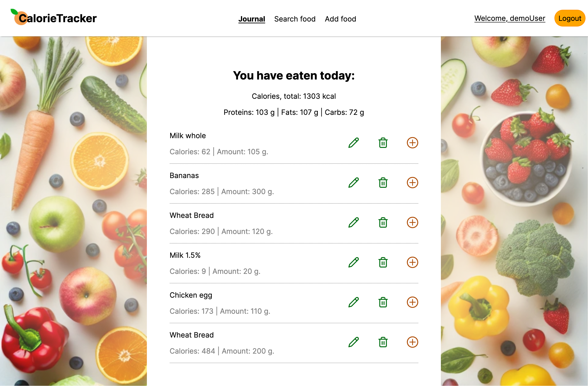This screenshot has height=386, width=588.
Task: Edit the Milk 1.5% entry
Action: pos(354,262)
